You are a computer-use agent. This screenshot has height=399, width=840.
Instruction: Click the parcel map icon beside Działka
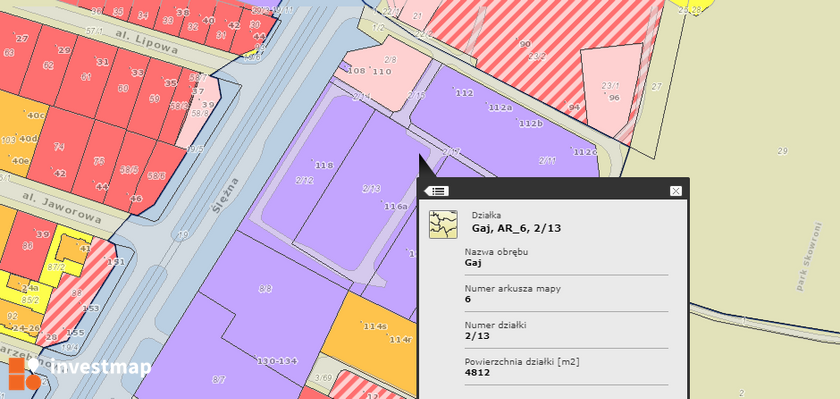pyautogui.click(x=443, y=224)
